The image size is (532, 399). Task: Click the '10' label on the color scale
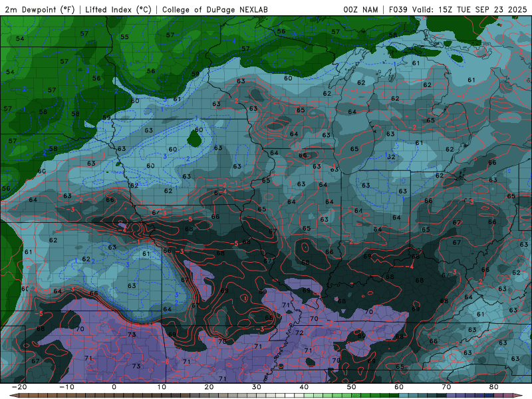(x=162, y=387)
